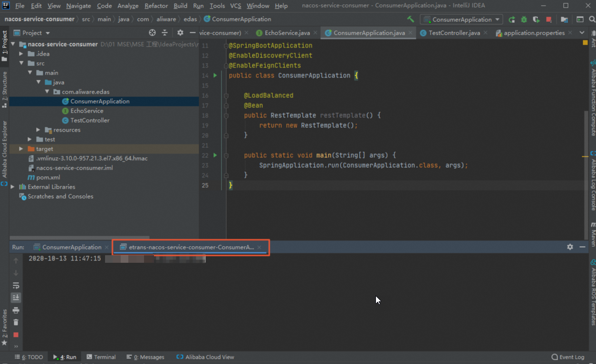
Task: Start debugging with the green bug icon
Action: click(x=524, y=19)
